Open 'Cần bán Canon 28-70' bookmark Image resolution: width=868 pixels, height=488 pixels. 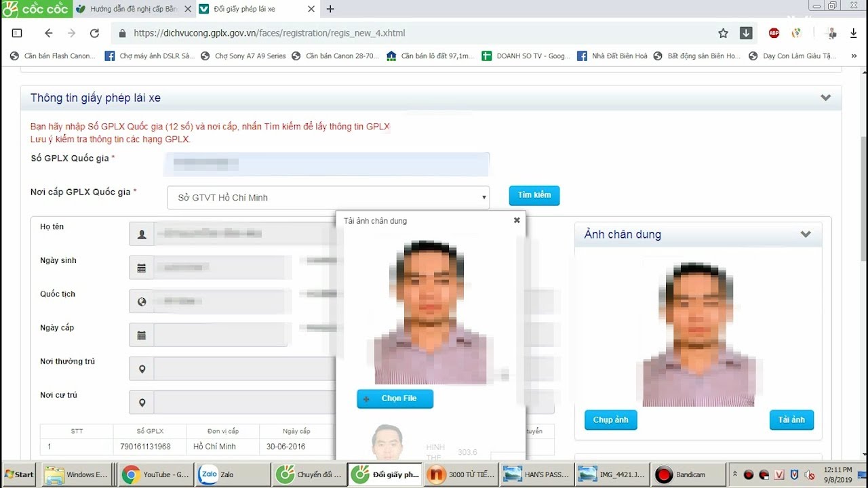tap(336, 56)
